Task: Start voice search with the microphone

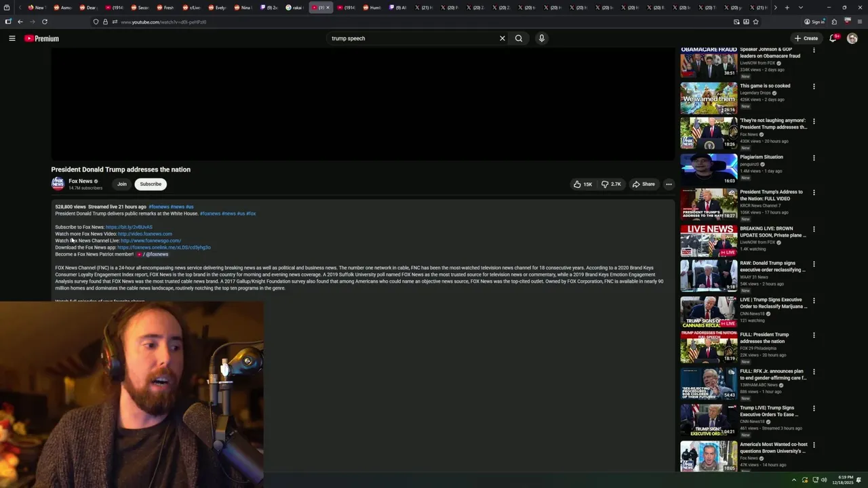Action: coord(541,39)
